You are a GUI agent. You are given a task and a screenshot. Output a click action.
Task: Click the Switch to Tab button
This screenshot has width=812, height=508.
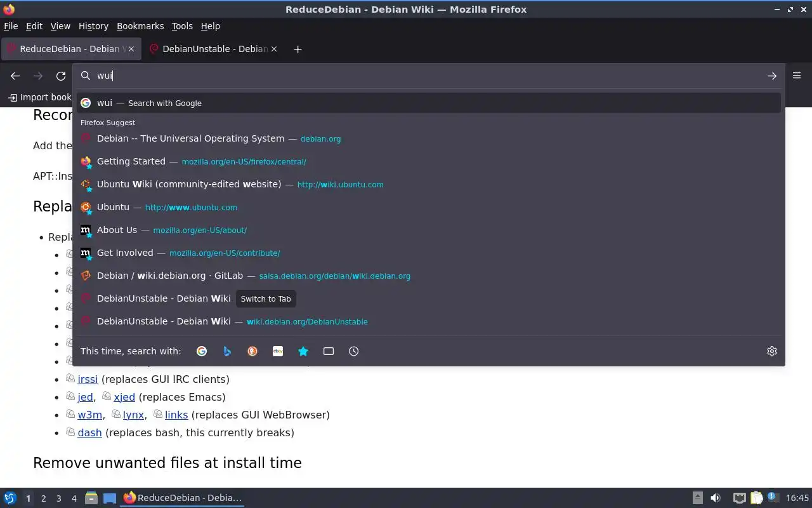tap(266, 298)
